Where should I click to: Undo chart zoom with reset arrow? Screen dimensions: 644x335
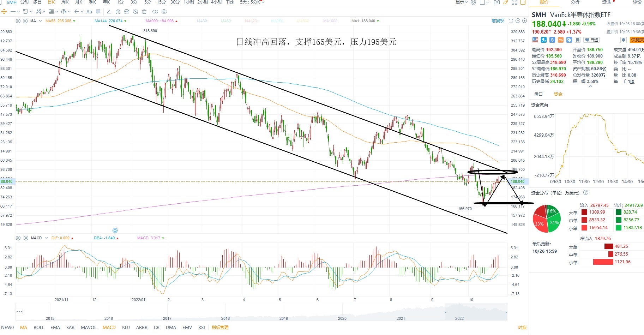(511, 21)
